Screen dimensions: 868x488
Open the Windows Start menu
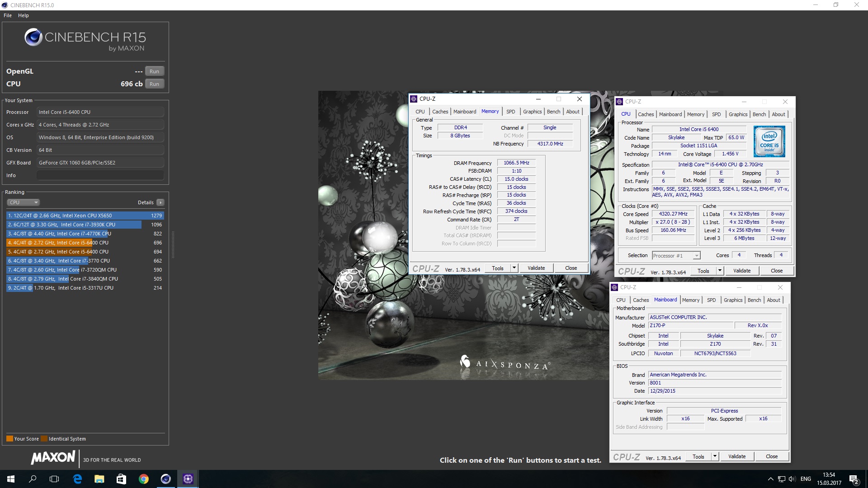[x=11, y=479]
